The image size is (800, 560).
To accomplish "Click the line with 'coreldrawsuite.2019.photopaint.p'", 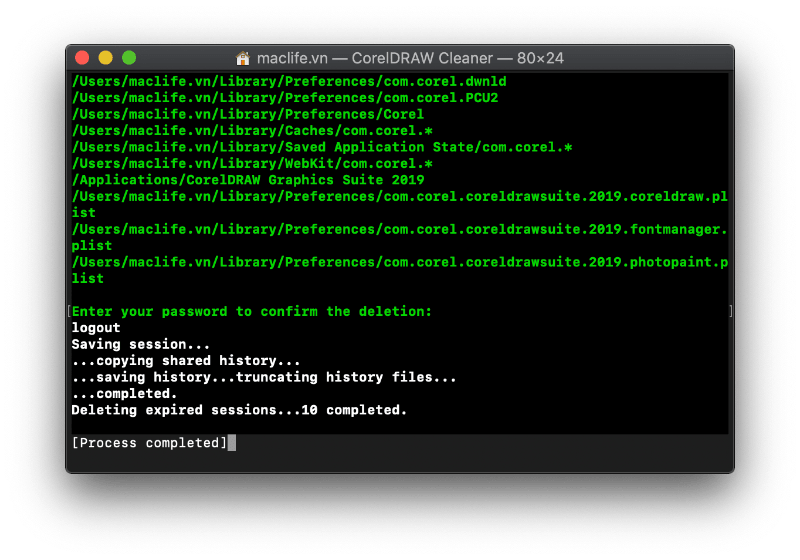I will pyautogui.click(x=399, y=262).
